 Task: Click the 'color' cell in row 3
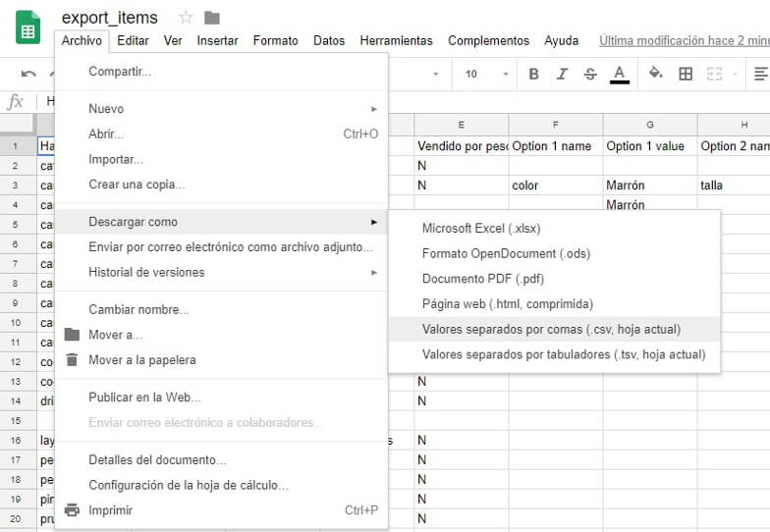click(x=556, y=185)
